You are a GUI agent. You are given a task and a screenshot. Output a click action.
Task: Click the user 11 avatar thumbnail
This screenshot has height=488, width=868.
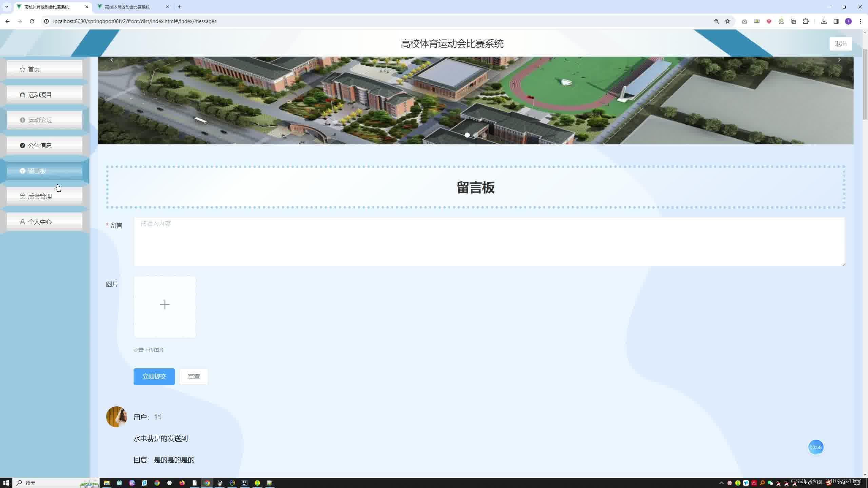pyautogui.click(x=116, y=417)
